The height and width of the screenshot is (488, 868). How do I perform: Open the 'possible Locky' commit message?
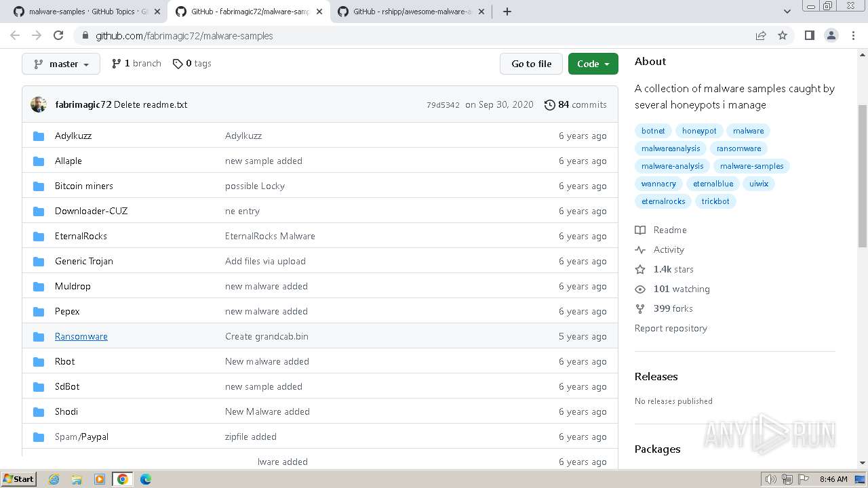(x=255, y=186)
